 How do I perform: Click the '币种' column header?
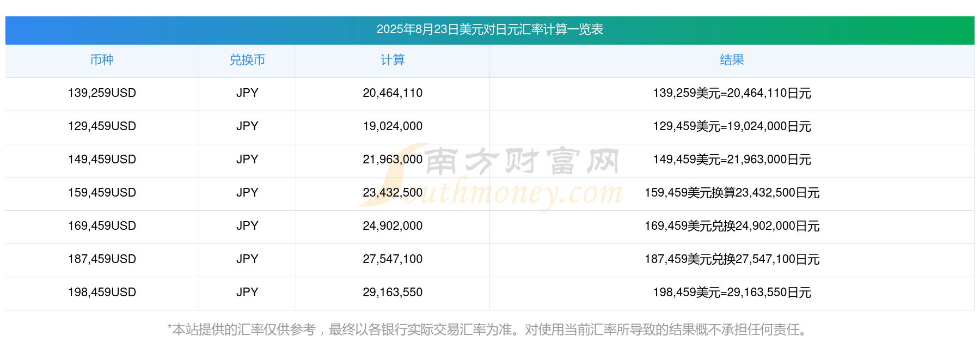(x=102, y=60)
